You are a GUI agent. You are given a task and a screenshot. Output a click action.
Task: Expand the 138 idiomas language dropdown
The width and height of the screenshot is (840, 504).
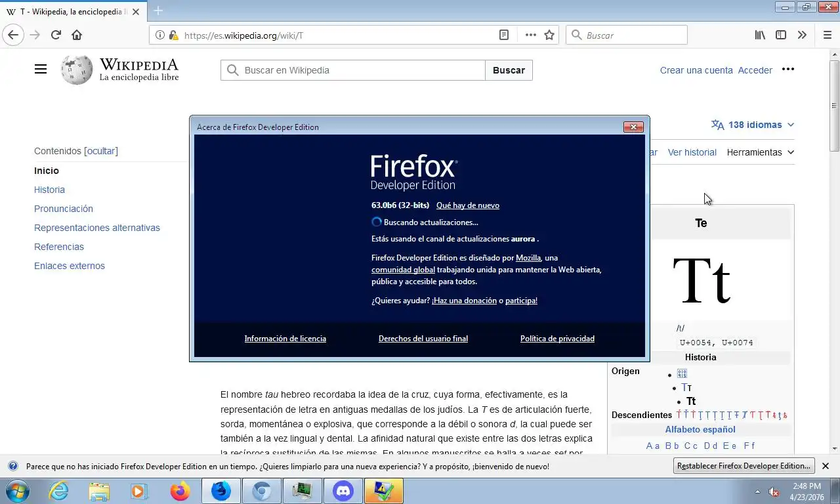pyautogui.click(x=753, y=125)
